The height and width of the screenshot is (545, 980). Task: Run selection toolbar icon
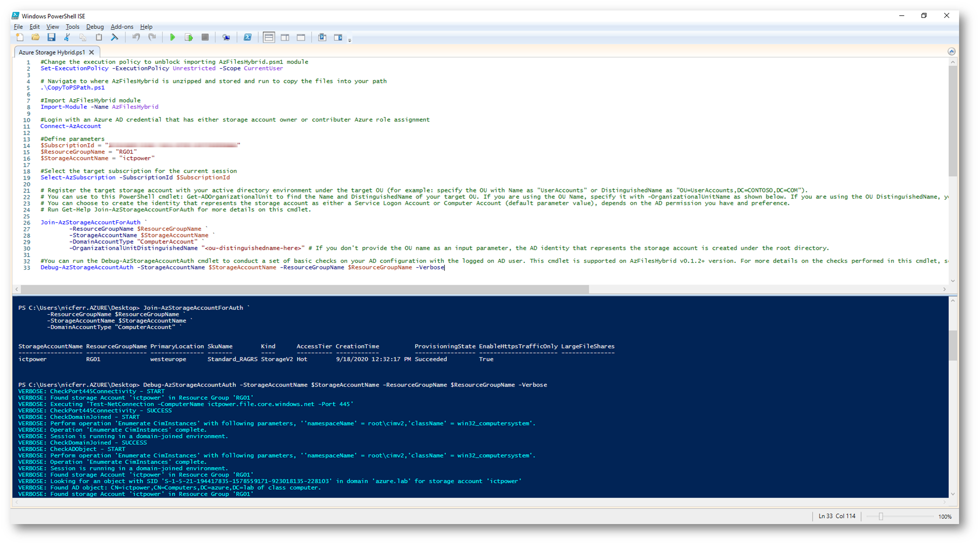tap(189, 37)
